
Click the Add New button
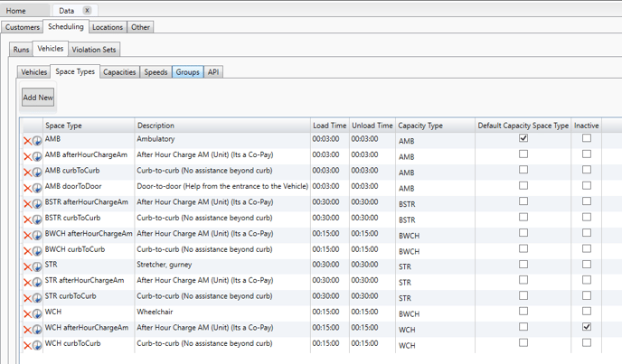pos(38,98)
